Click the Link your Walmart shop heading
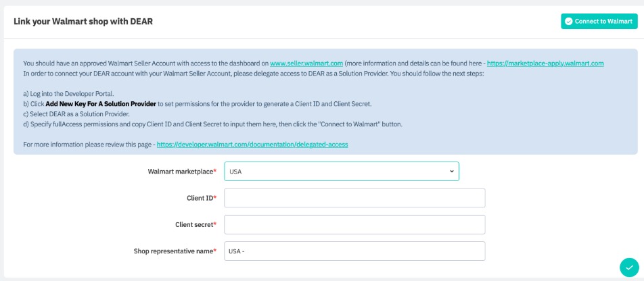 pos(83,22)
